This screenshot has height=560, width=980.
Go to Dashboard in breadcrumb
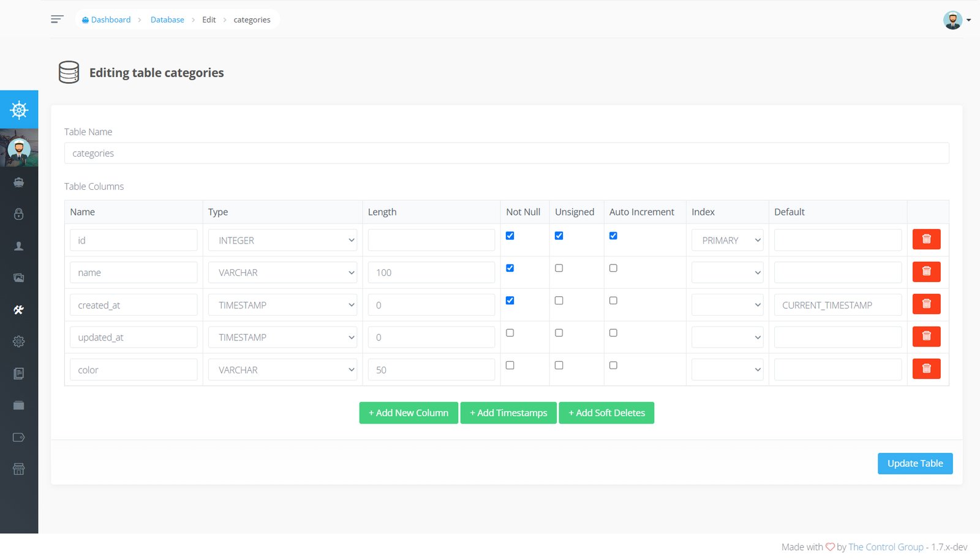click(x=106, y=20)
